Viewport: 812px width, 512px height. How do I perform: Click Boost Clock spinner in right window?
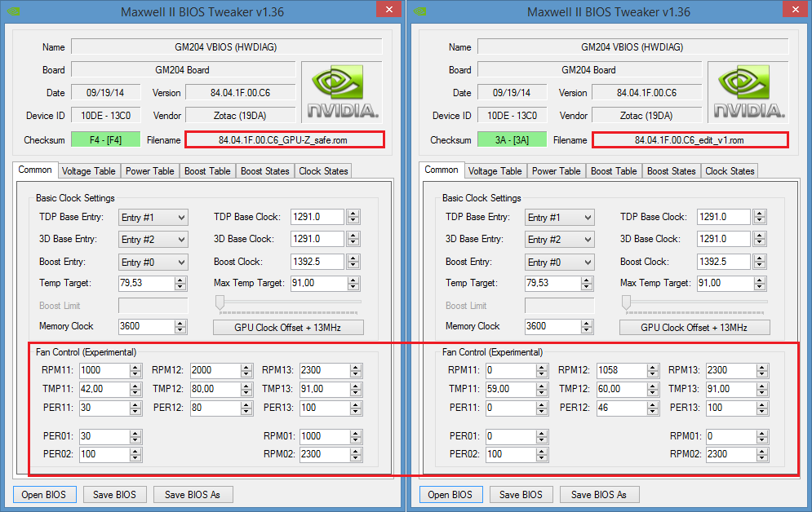[760, 262]
